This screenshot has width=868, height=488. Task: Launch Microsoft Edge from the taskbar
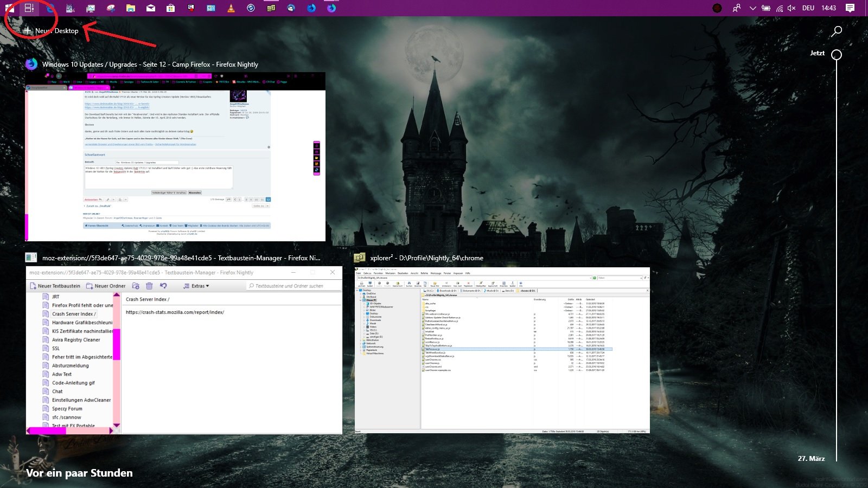click(50, 8)
